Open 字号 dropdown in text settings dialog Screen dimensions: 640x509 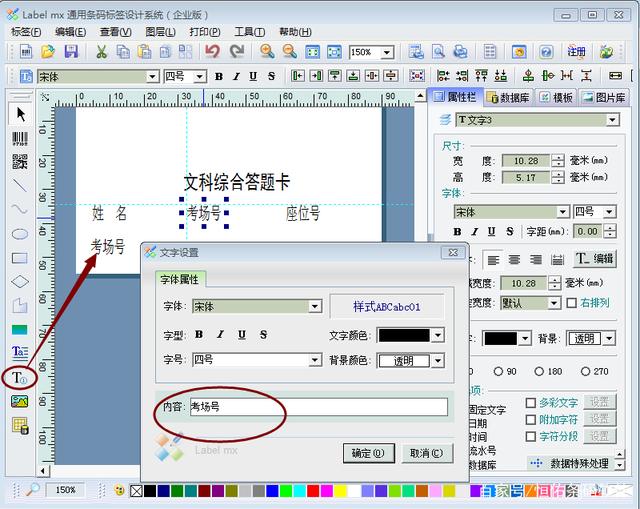pyautogui.click(x=315, y=360)
